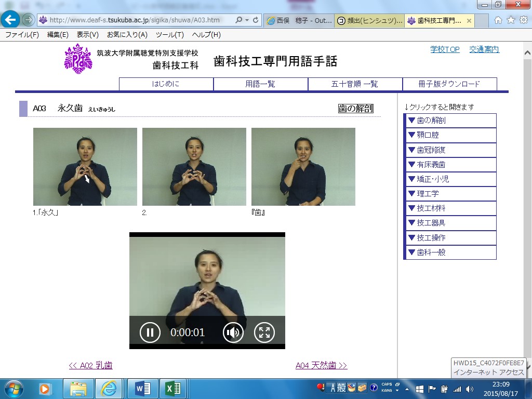Mute the video using speaker icon

pyautogui.click(x=233, y=332)
